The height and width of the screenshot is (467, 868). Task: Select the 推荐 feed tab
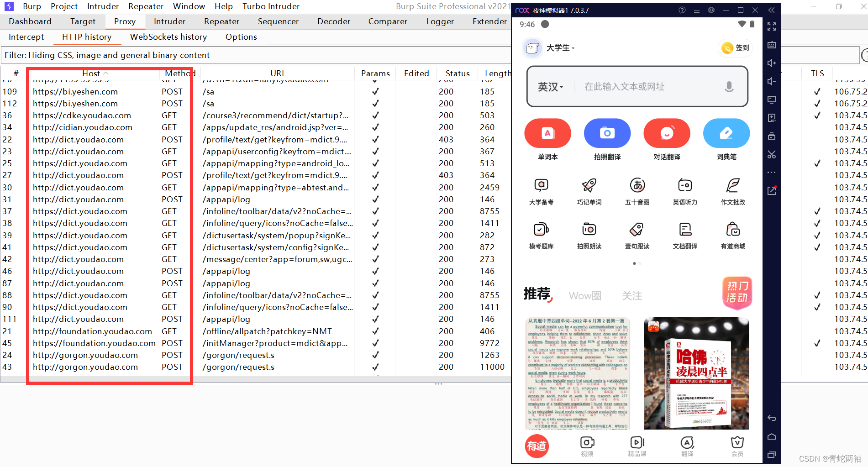tap(537, 294)
